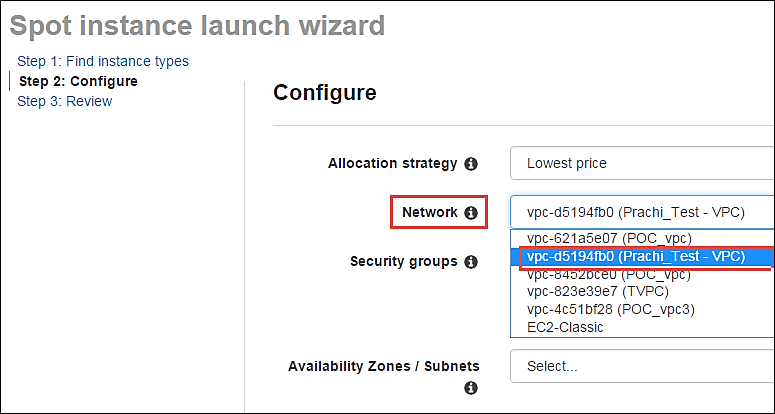Choose the EC2-Classic network option
775x414 pixels.
tap(565, 327)
